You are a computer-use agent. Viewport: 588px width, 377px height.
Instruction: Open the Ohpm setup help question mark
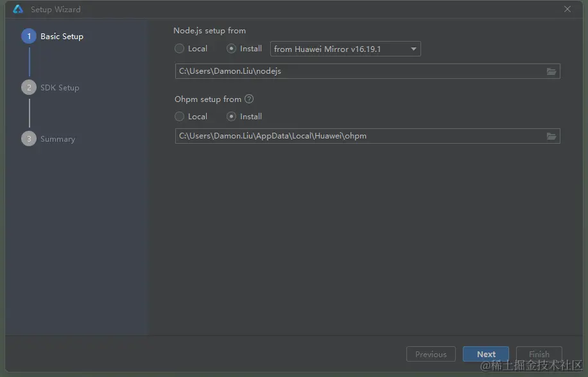pyautogui.click(x=249, y=99)
